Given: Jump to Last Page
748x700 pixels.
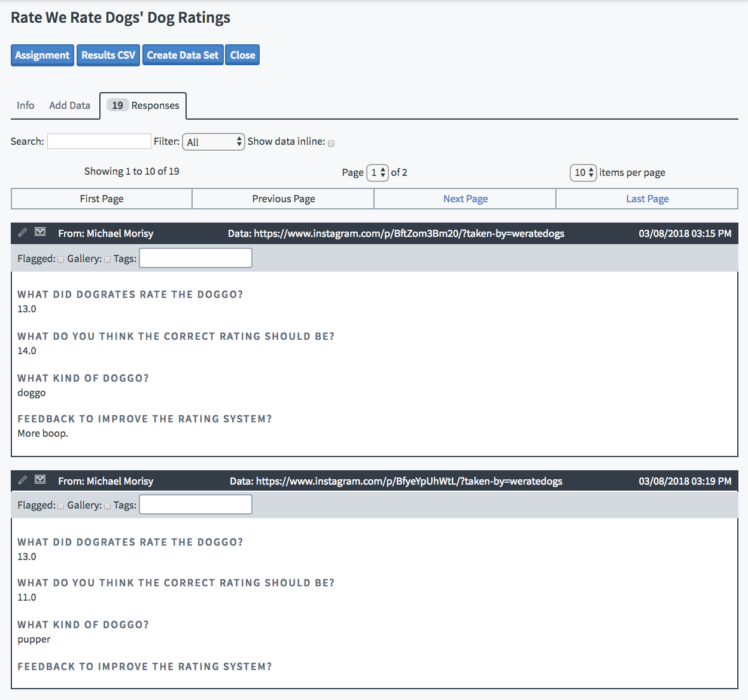Looking at the screenshot, I should click(x=647, y=199).
